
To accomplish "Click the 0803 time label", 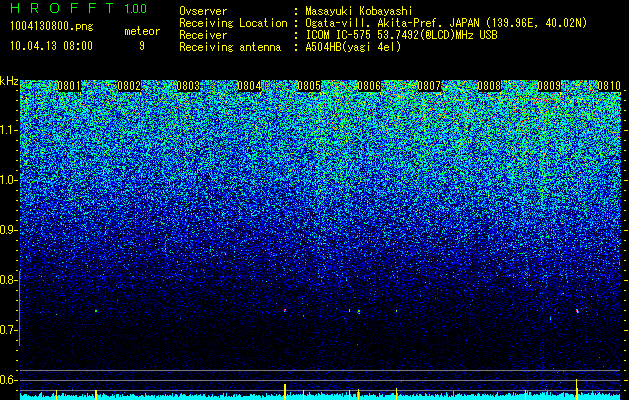I will [x=188, y=86].
